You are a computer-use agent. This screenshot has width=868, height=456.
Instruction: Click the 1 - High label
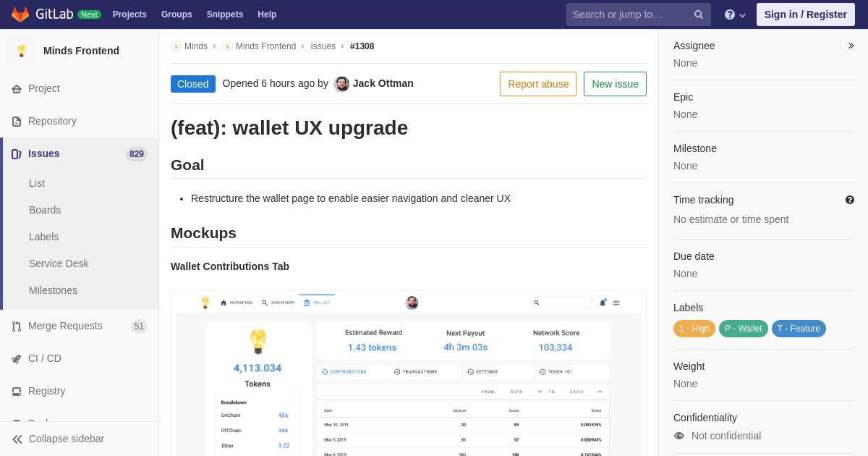(x=694, y=329)
